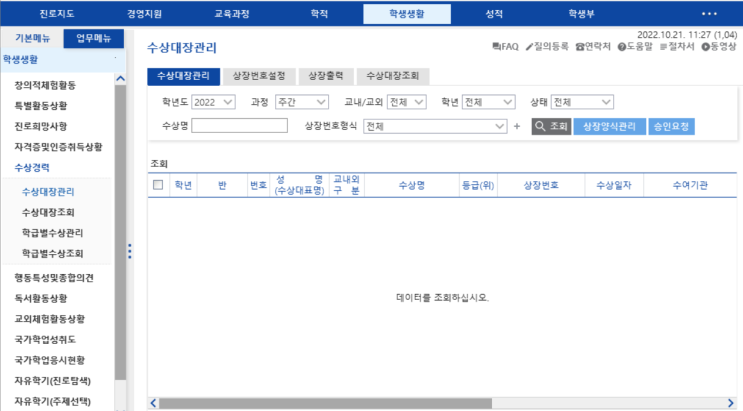Click the 등급(위) column header

(x=478, y=185)
